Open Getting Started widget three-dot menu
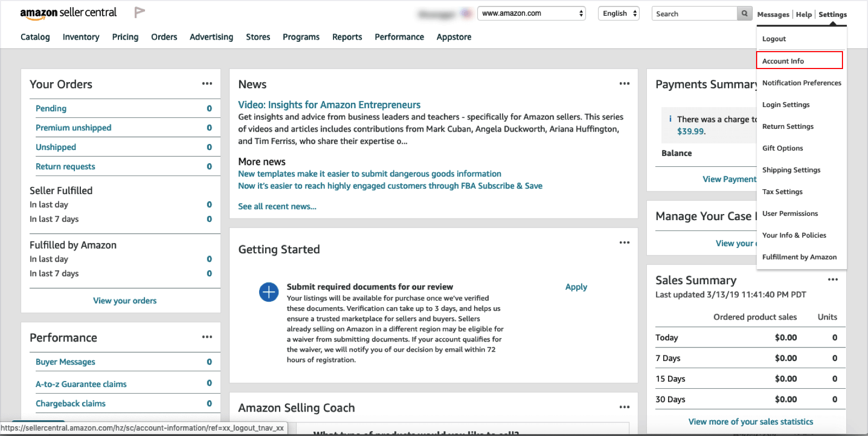Image resolution: width=868 pixels, height=436 pixels. [625, 242]
